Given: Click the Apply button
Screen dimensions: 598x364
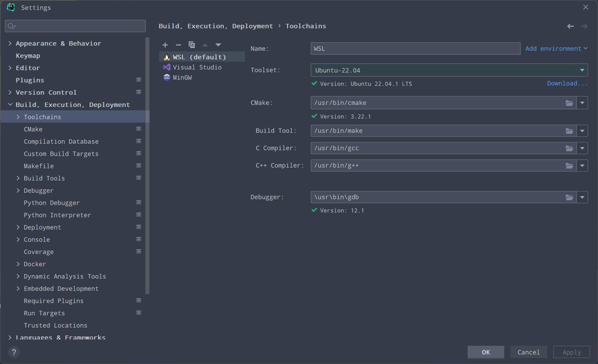Looking at the screenshot, I should [x=571, y=352].
